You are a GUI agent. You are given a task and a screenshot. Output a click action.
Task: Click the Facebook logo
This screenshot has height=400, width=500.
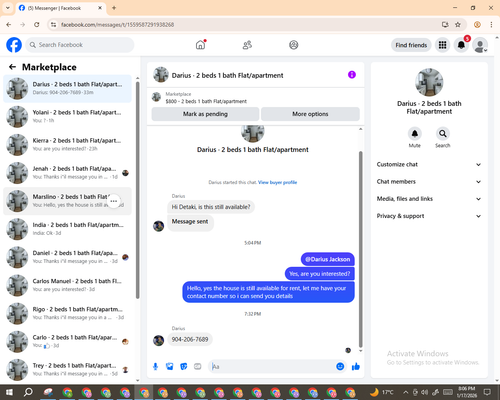pos(14,45)
